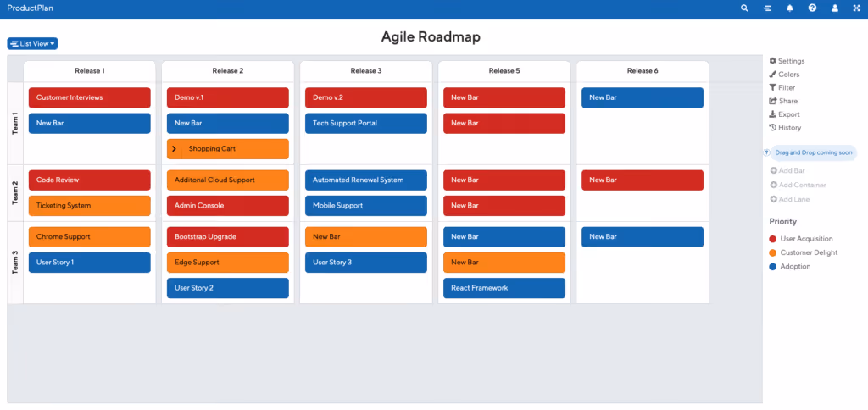This screenshot has width=868, height=410.
Task: Toggle fullscreen with the expand icon
Action: [x=857, y=8]
